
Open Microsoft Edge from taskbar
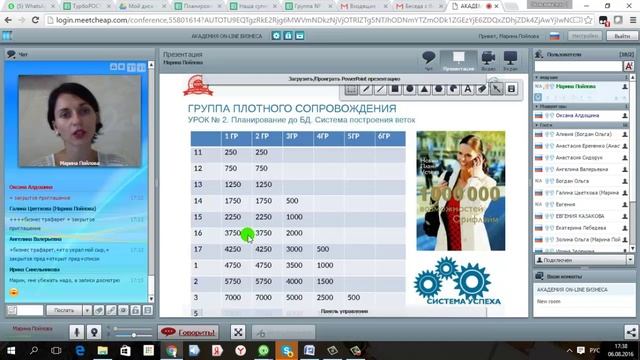80,350
